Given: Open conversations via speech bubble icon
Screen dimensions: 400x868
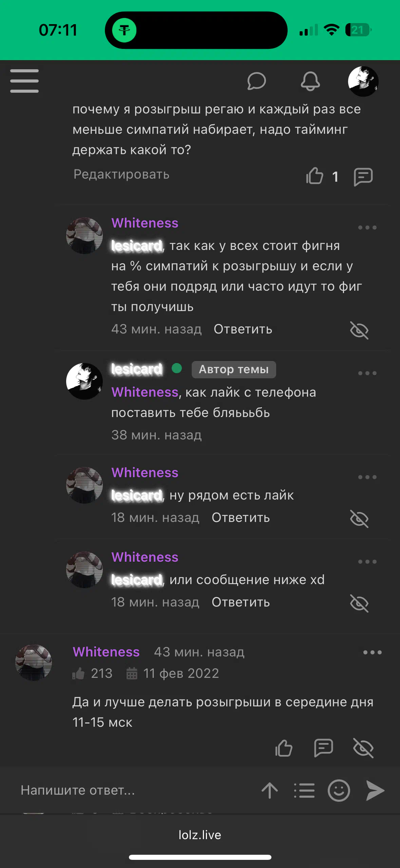Looking at the screenshot, I should click(256, 81).
